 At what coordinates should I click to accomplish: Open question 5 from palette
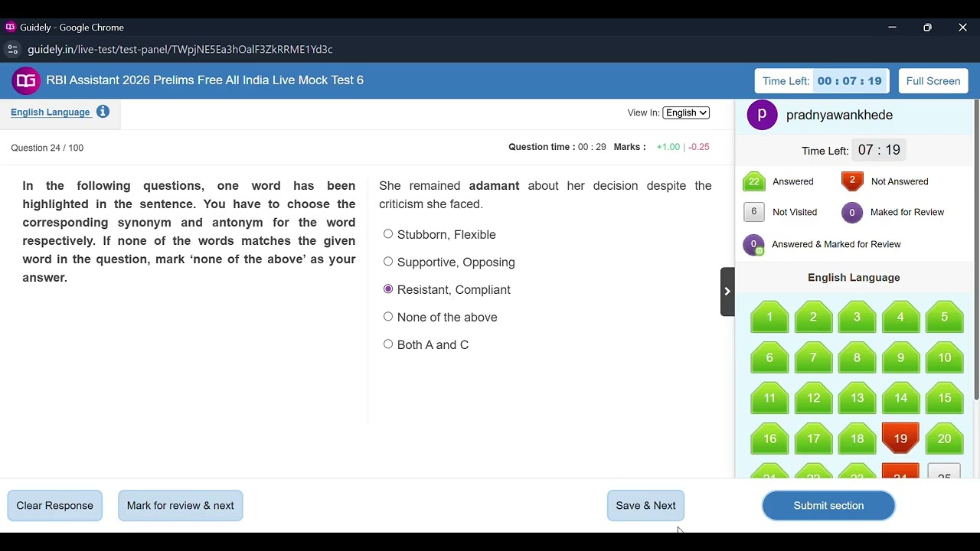[944, 317]
